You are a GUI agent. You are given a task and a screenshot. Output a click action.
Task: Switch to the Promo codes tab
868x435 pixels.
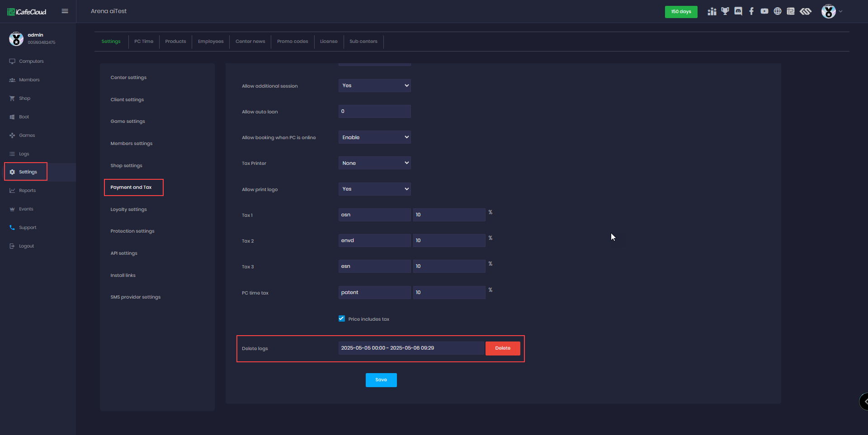[x=292, y=42]
